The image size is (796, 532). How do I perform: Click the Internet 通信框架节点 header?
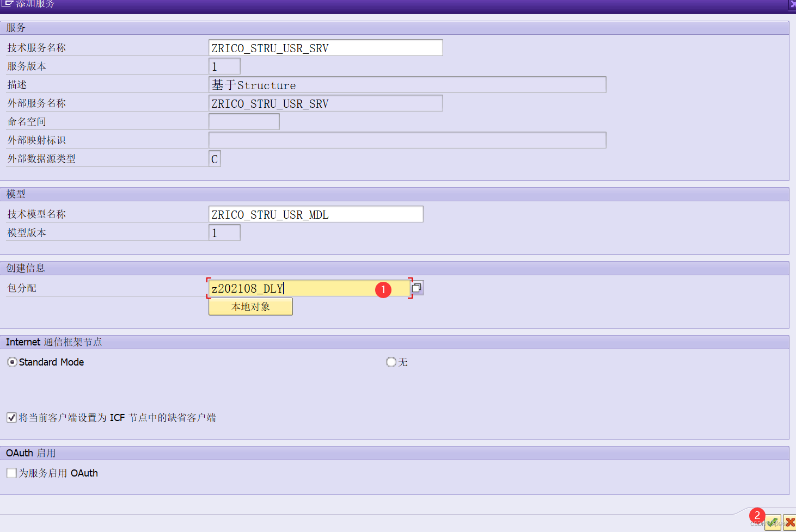coord(395,342)
